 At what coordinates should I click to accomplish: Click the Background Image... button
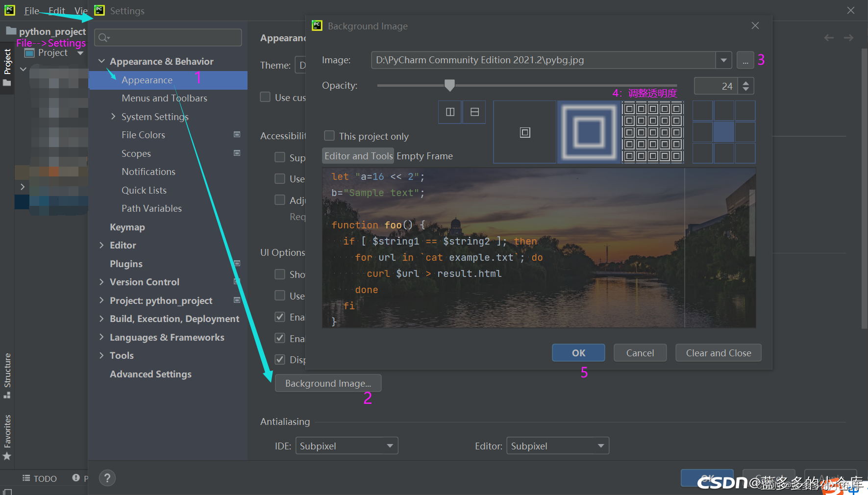click(328, 383)
